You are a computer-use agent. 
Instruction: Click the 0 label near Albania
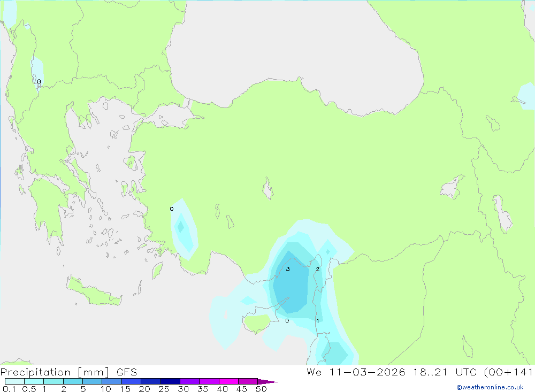(x=39, y=81)
